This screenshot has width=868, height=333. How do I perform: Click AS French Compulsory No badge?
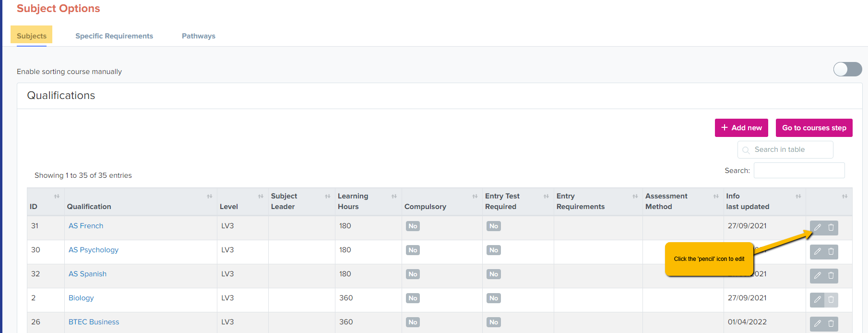[413, 226]
